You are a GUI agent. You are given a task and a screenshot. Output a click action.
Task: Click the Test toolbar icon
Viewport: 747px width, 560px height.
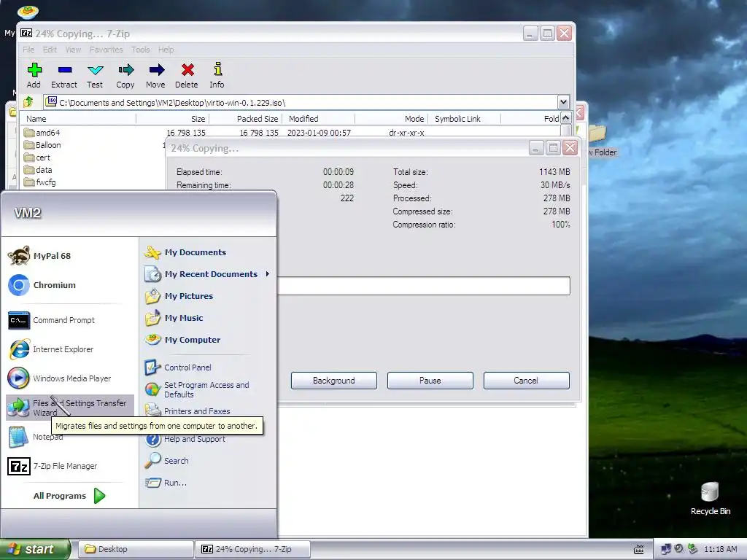point(95,76)
